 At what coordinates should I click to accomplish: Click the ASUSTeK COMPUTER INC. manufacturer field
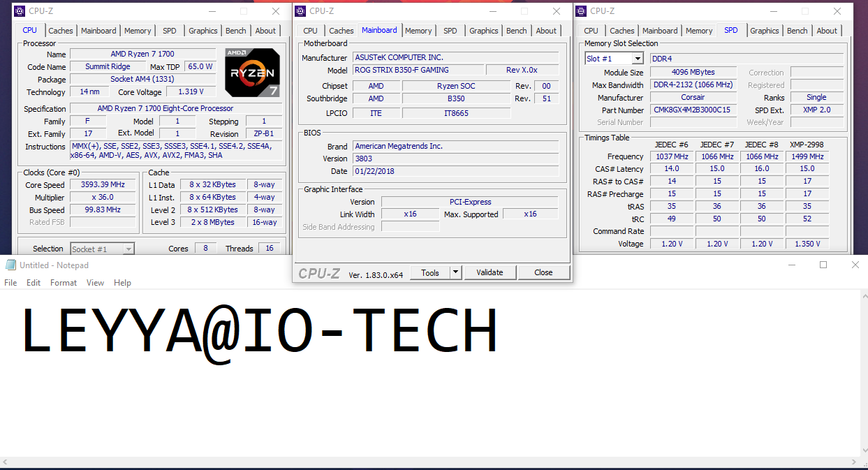tap(455, 58)
